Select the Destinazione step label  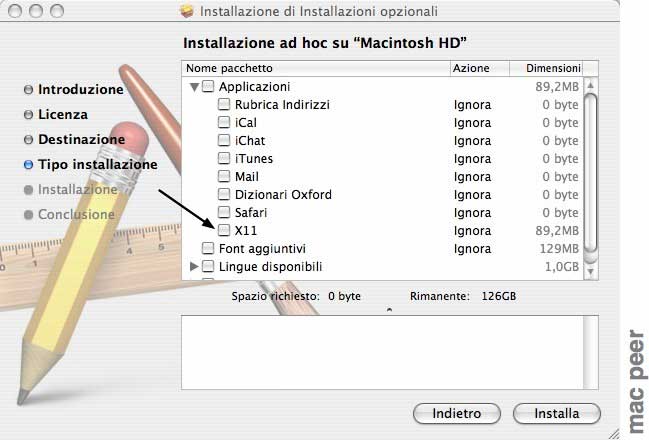click(82, 139)
